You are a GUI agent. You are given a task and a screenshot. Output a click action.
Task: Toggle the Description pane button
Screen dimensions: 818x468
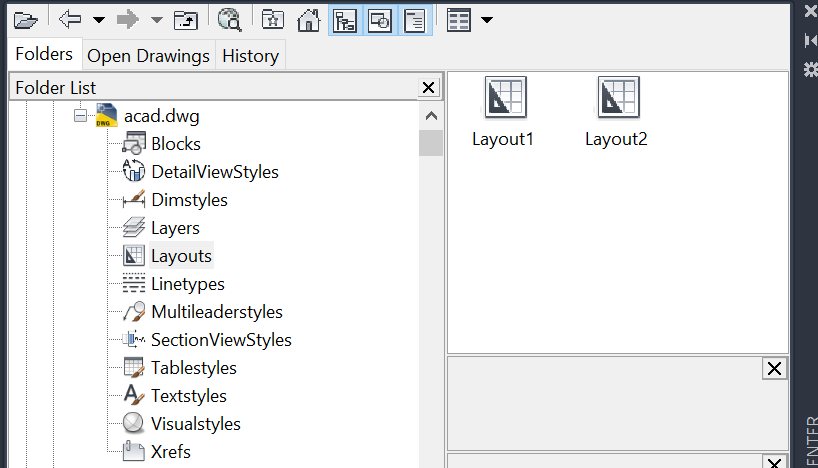415,20
